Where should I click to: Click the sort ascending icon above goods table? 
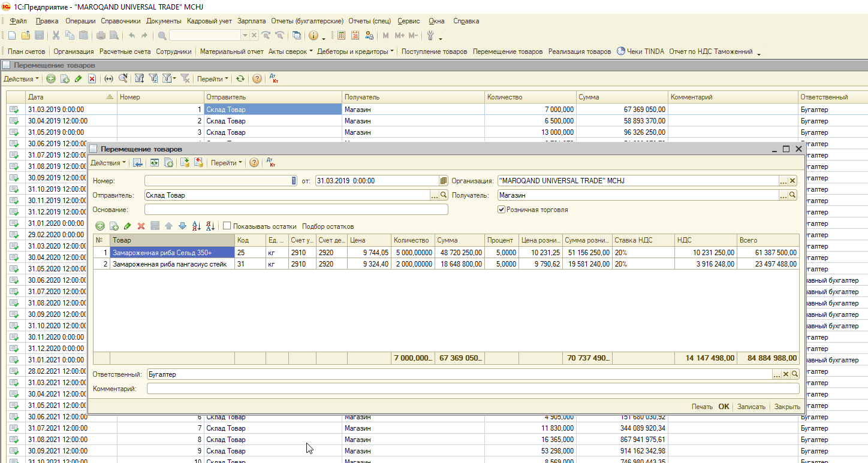point(196,226)
